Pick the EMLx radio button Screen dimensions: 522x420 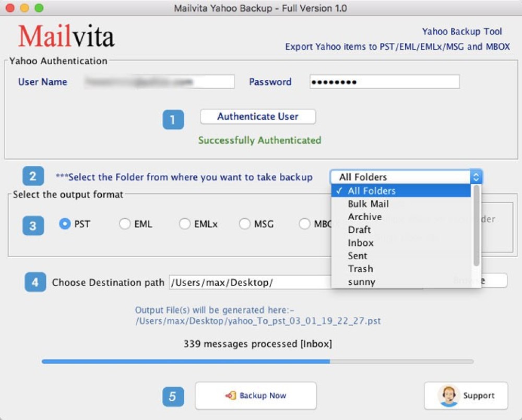[x=185, y=224]
